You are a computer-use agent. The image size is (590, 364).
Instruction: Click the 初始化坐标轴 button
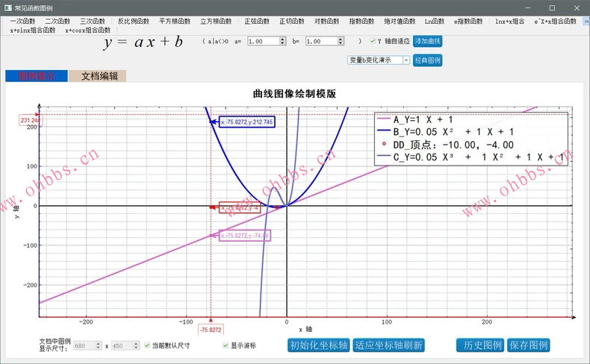318,345
